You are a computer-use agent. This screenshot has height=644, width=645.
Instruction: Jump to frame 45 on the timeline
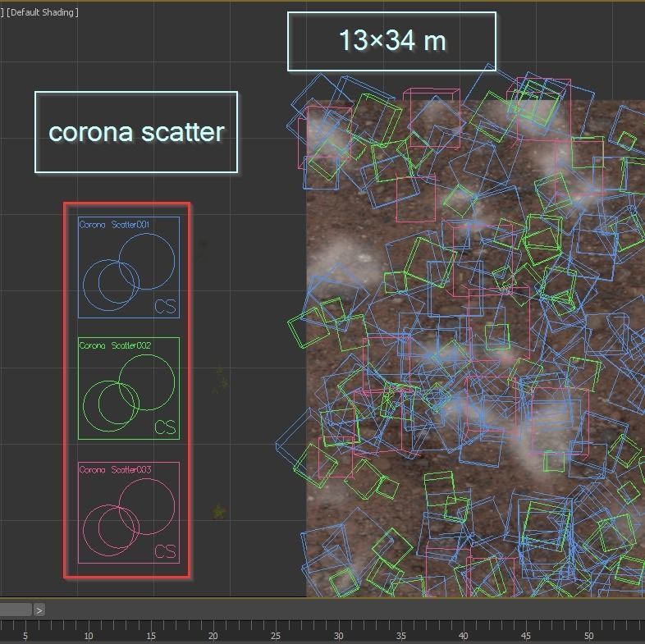[526, 636]
